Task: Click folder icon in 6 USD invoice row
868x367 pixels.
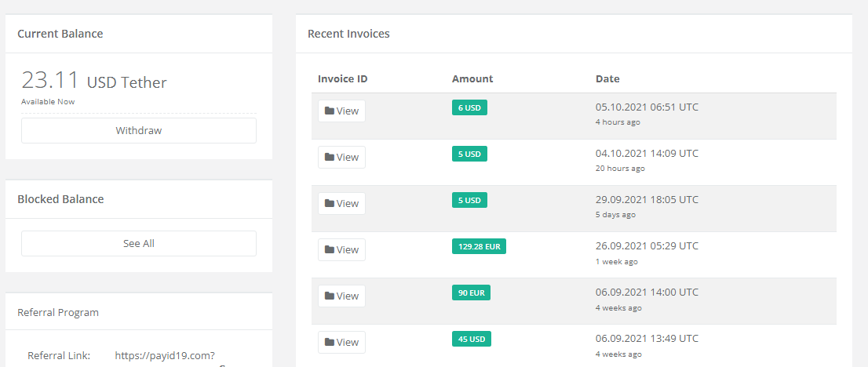Action: (330, 111)
